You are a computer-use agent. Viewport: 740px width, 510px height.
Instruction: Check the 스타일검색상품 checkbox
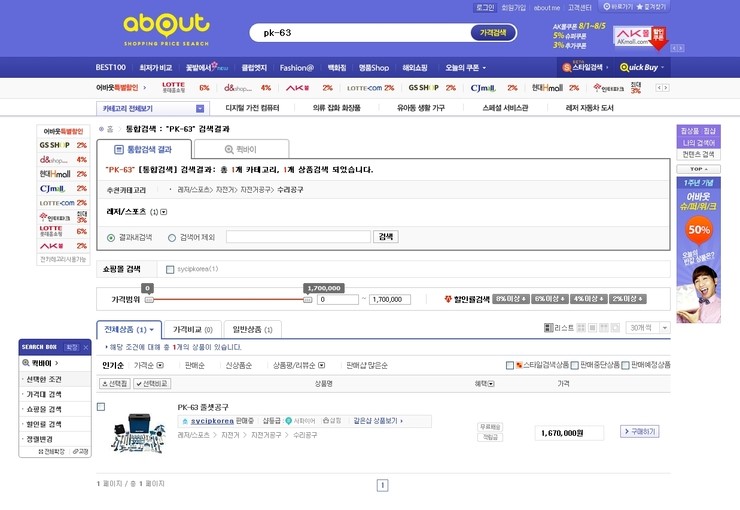point(510,365)
